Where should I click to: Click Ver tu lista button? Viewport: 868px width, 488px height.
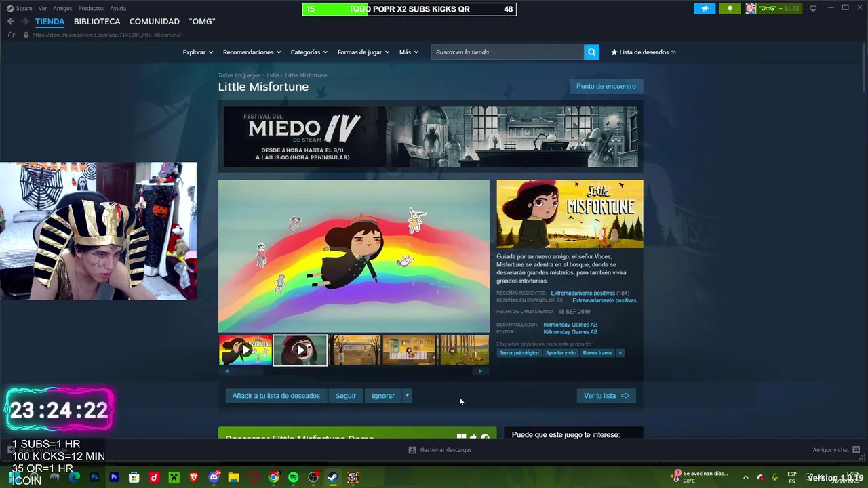[x=606, y=396]
